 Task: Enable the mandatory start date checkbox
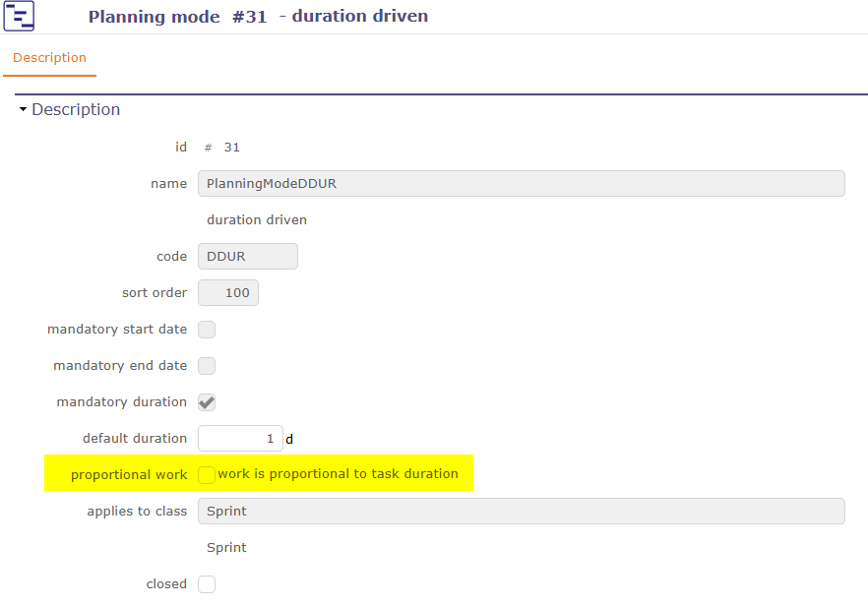coord(207,329)
